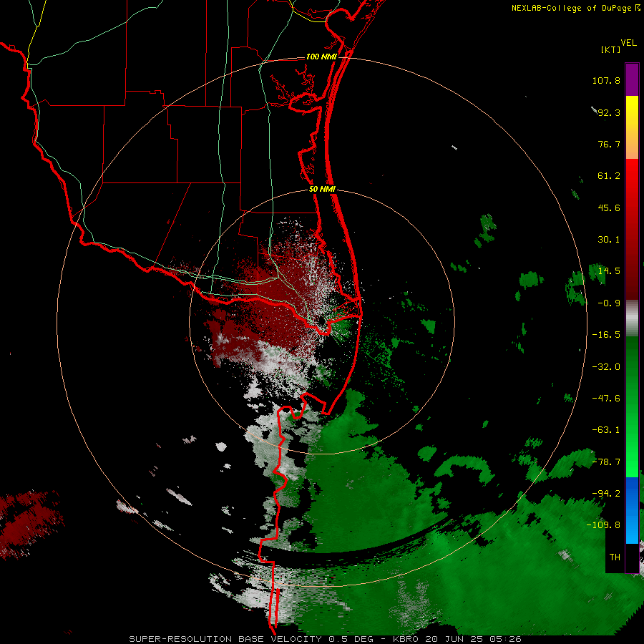The image size is (644, 644).
Task: Click the bottom caption "SUPER-RESOLUTION BASE VELOCITY" text
Action: (x=225, y=639)
